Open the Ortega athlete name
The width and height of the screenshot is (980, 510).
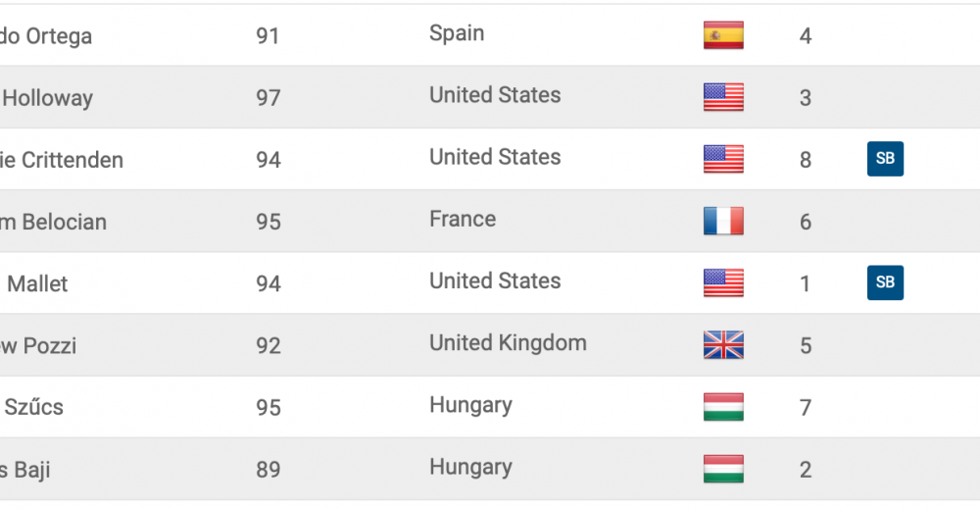[46, 36]
